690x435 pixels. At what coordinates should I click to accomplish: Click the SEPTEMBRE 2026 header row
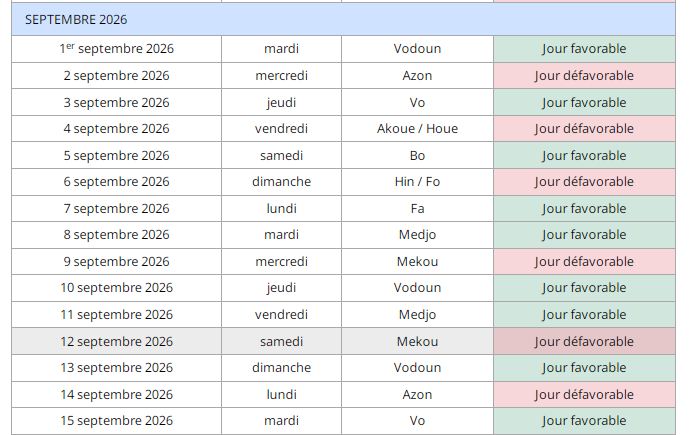(x=343, y=19)
